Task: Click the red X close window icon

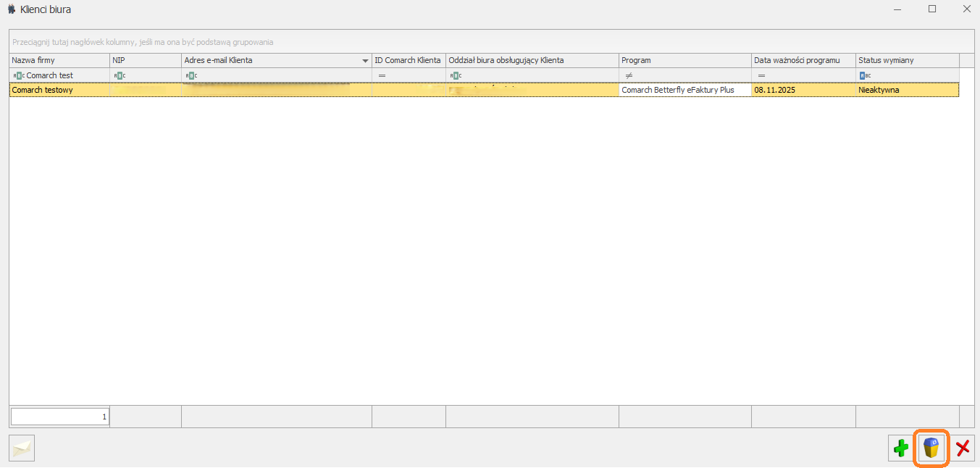Action: (963, 448)
